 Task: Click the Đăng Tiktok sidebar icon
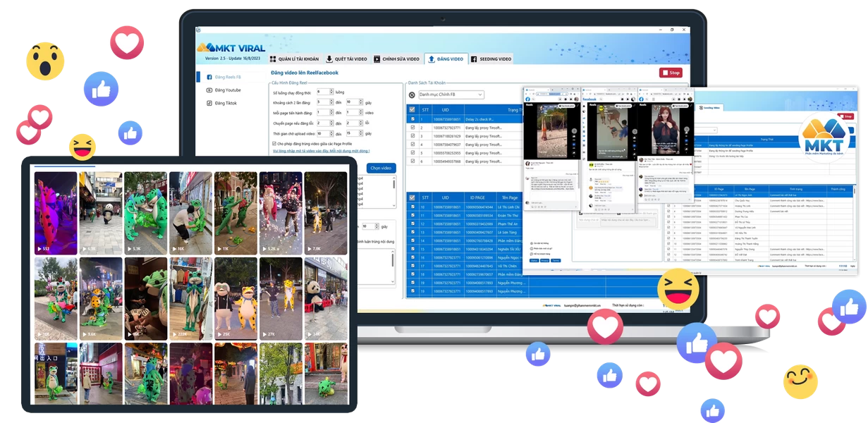coord(209,103)
